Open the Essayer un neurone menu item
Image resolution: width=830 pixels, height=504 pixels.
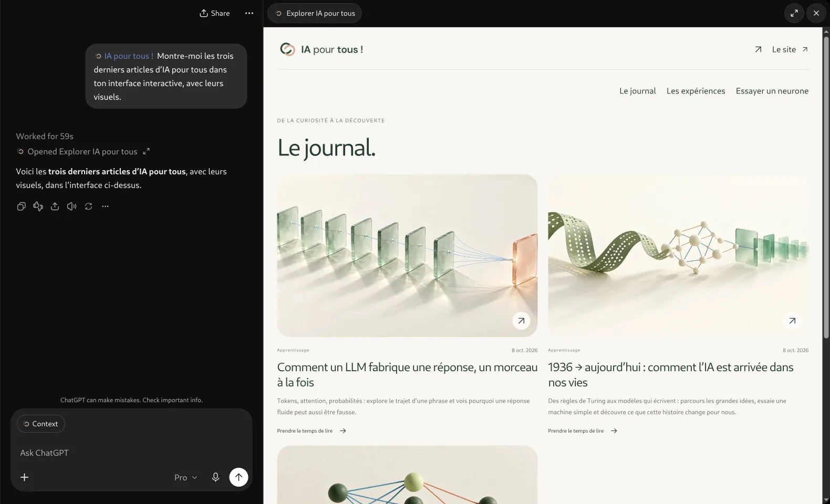click(x=772, y=91)
